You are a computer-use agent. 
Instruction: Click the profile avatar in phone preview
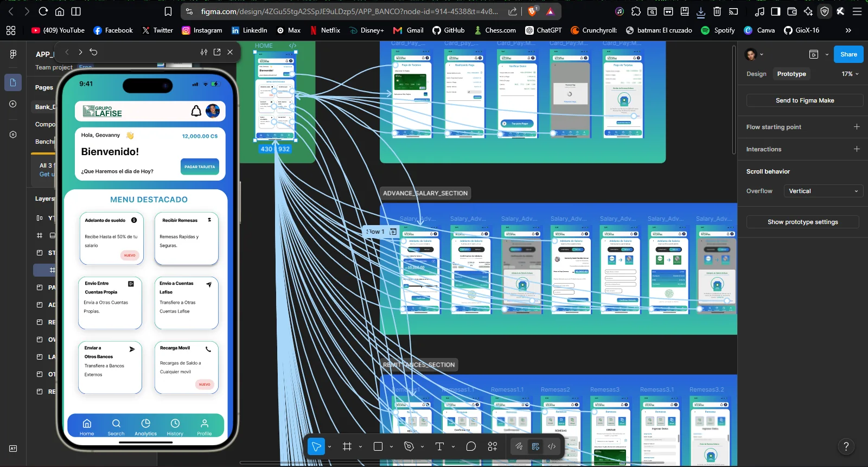coord(213,111)
